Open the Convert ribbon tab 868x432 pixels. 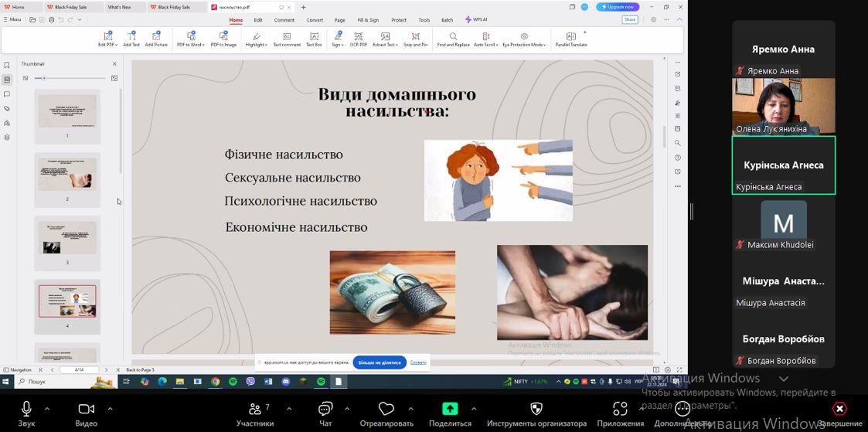(x=315, y=20)
